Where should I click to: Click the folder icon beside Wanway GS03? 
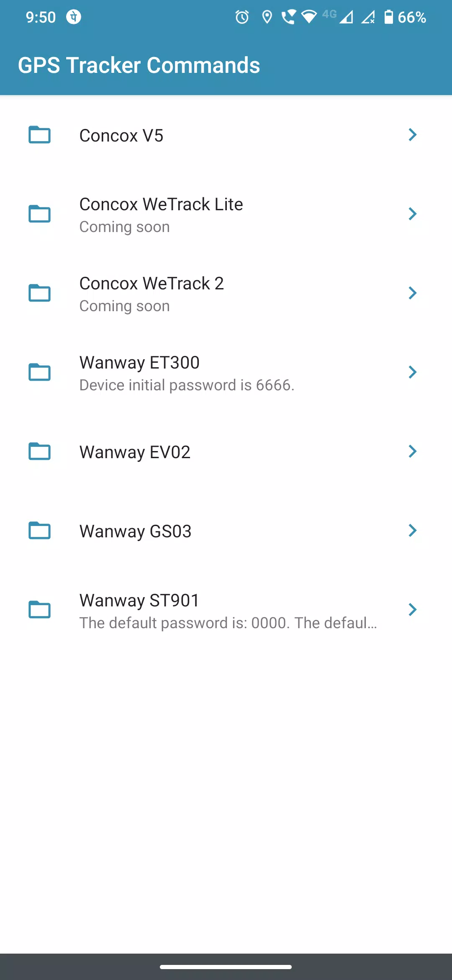pyautogui.click(x=39, y=531)
